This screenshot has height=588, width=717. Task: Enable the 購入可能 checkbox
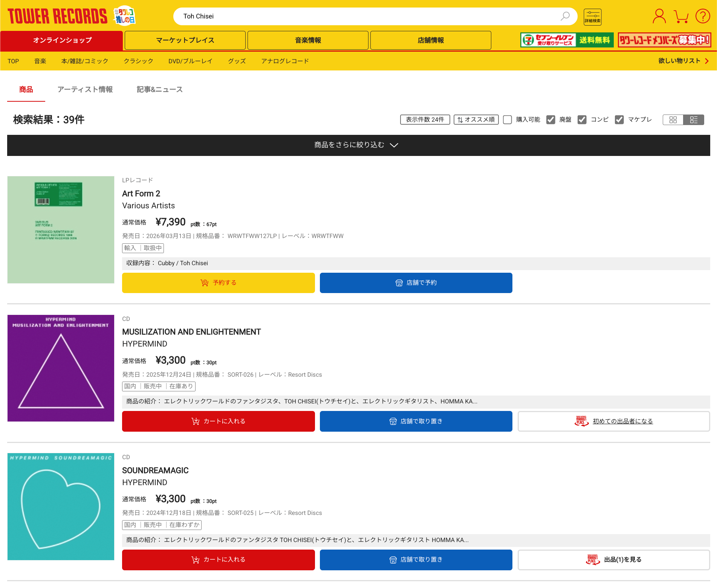click(507, 119)
